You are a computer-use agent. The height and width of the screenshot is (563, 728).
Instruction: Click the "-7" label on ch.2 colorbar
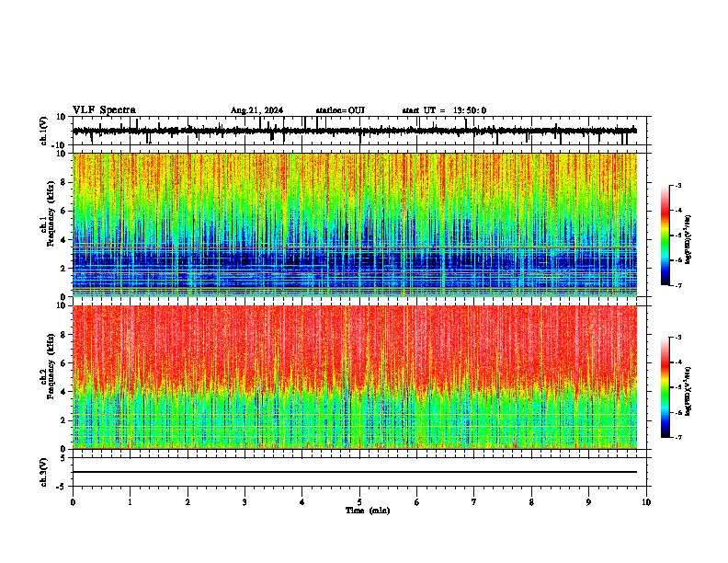(678, 437)
